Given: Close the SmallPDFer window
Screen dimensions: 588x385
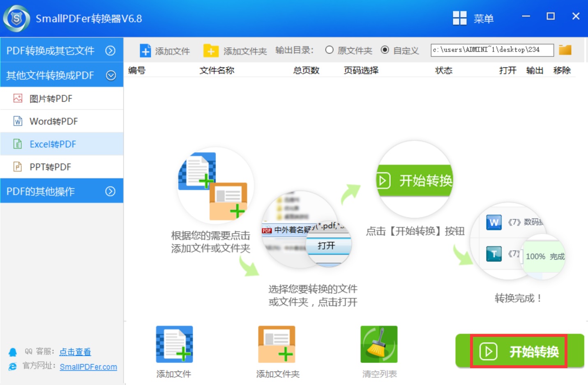Looking at the screenshot, I should pyautogui.click(x=576, y=16).
